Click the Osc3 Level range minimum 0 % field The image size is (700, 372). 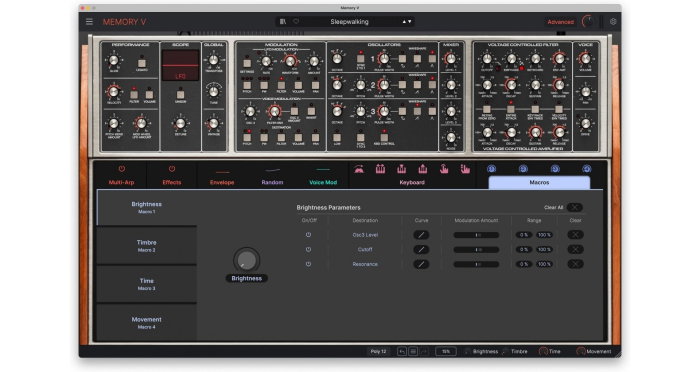click(524, 235)
